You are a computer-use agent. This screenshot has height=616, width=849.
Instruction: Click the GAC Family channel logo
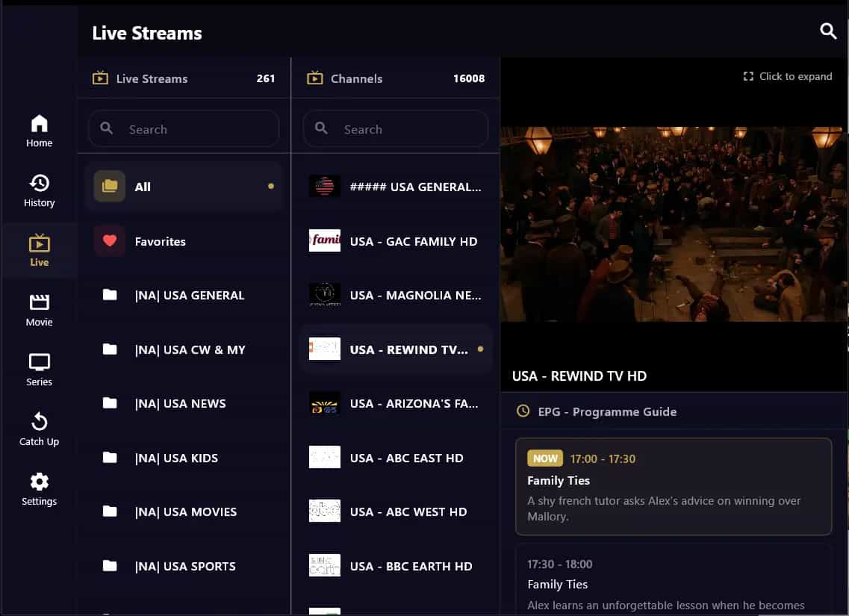tap(324, 240)
